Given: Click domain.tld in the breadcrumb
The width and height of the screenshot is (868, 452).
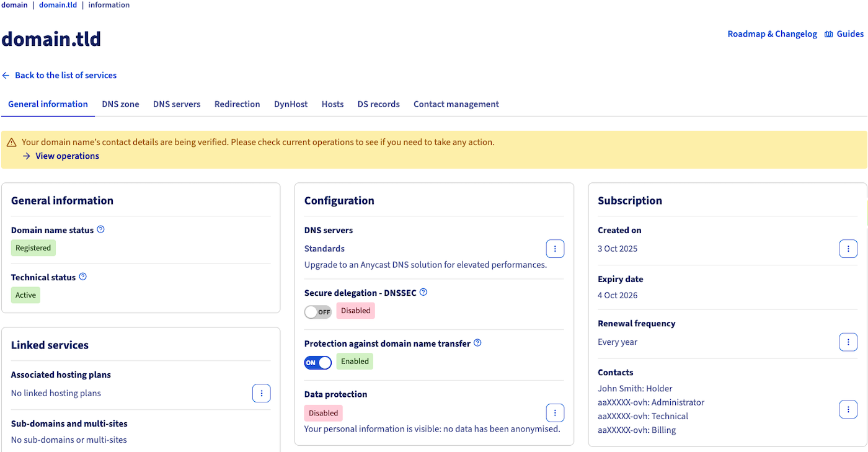Looking at the screenshot, I should [x=58, y=5].
